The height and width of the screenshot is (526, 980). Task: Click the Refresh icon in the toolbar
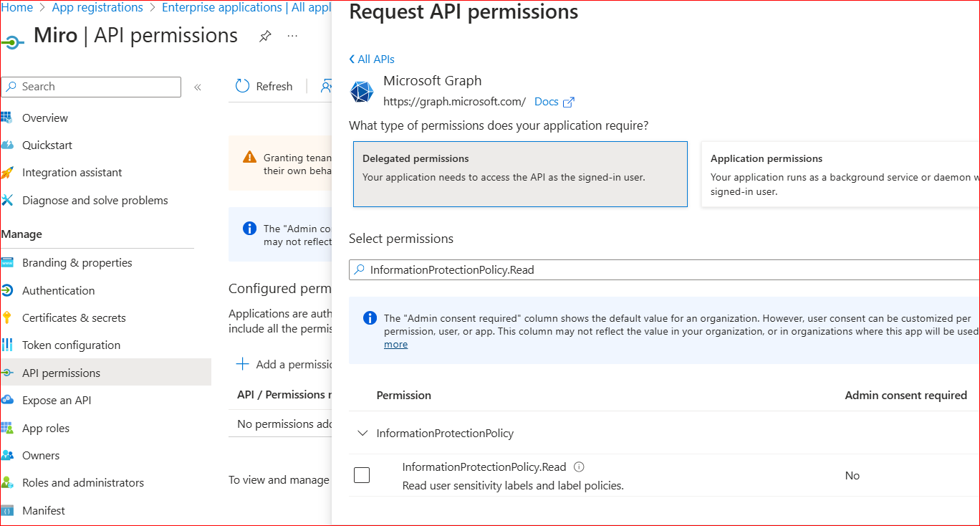(242, 86)
